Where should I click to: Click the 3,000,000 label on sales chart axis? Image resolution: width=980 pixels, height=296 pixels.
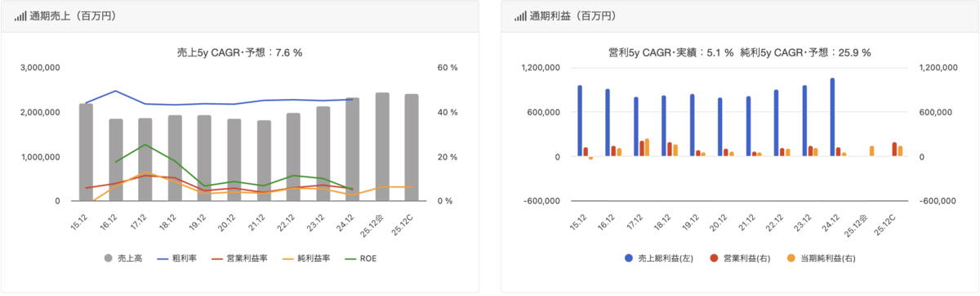tap(39, 68)
